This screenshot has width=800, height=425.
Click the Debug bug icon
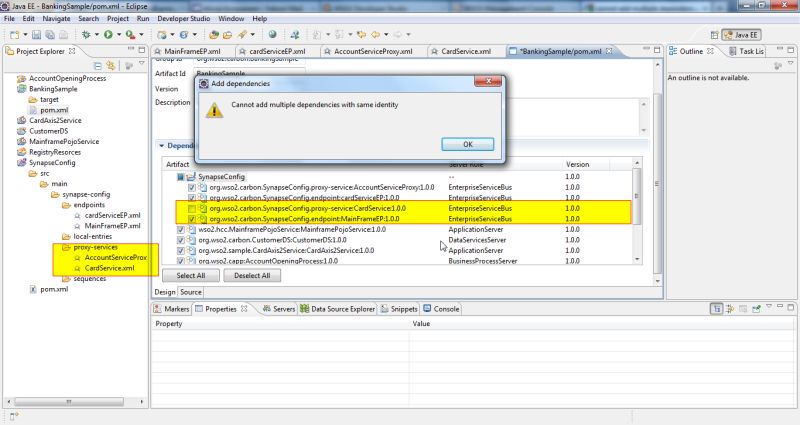(x=86, y=35)
